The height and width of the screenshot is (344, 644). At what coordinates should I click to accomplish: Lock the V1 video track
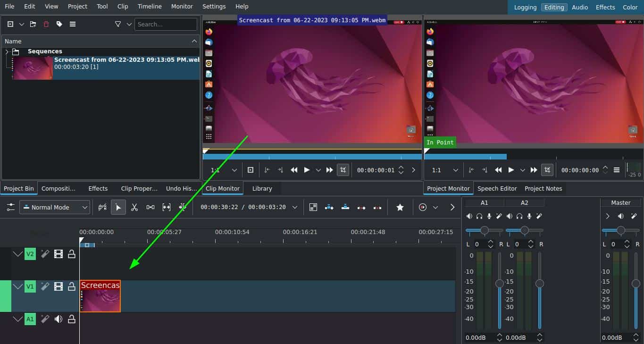71,286
